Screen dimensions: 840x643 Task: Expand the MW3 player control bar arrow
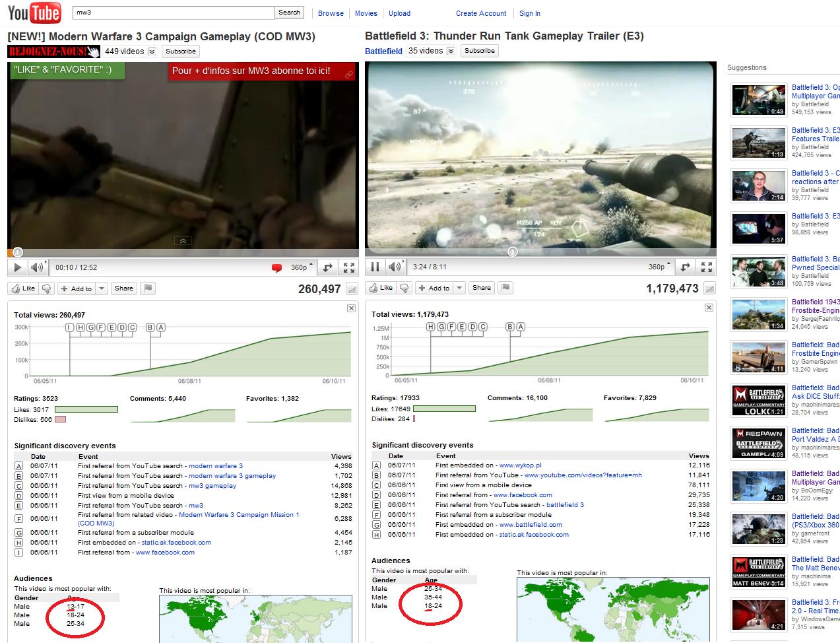coord(183,241)
